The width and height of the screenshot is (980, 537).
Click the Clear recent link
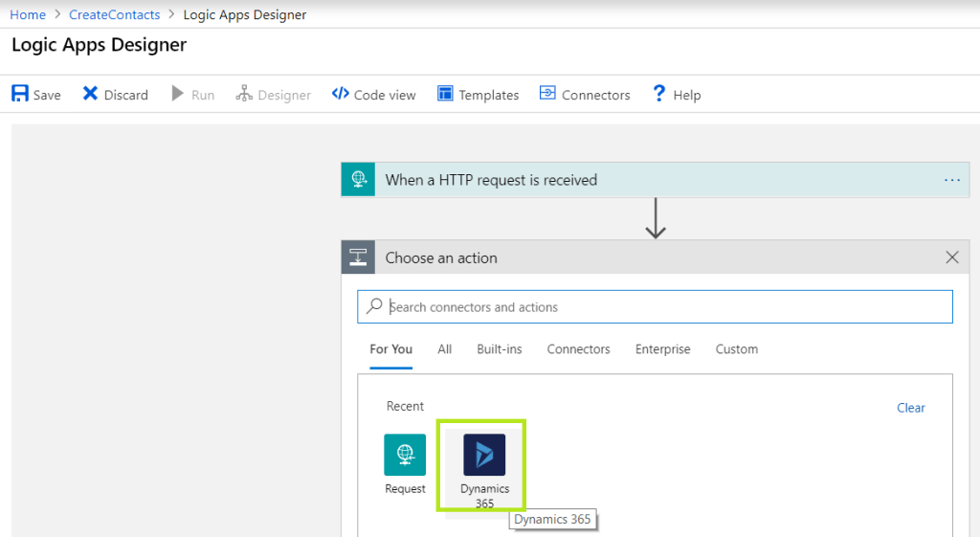tap(911, 408)
